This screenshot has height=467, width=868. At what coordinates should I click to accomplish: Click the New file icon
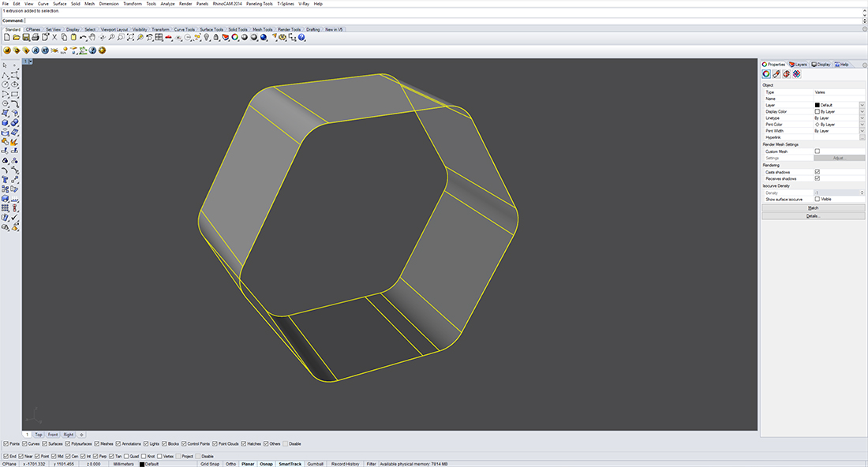coord(6,38)
